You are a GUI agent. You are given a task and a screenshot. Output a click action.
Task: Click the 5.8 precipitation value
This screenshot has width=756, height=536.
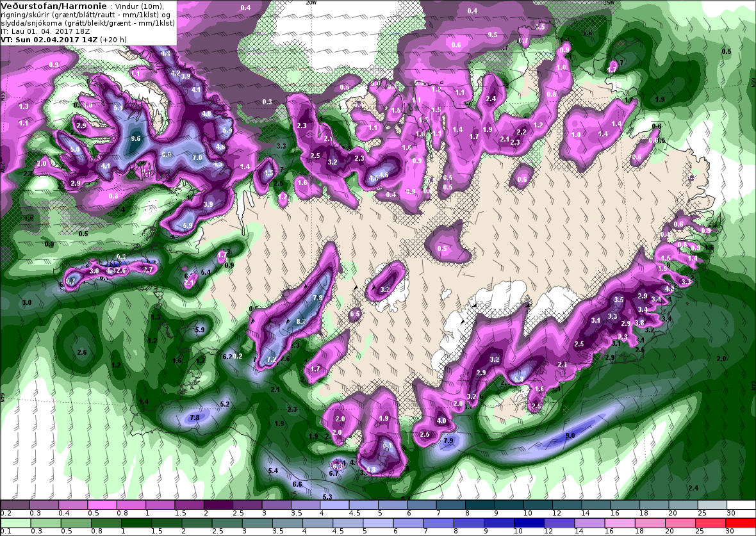(519, 379)
